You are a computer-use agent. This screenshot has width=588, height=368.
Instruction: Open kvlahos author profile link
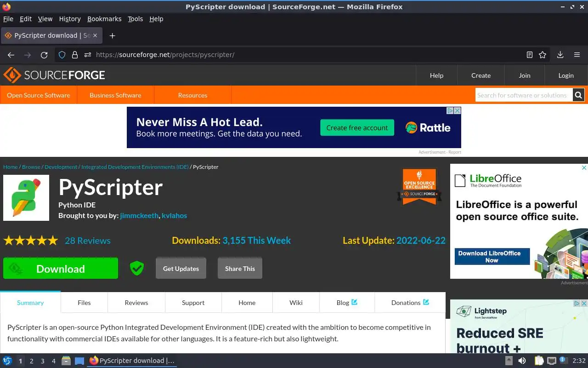point(174,215)
